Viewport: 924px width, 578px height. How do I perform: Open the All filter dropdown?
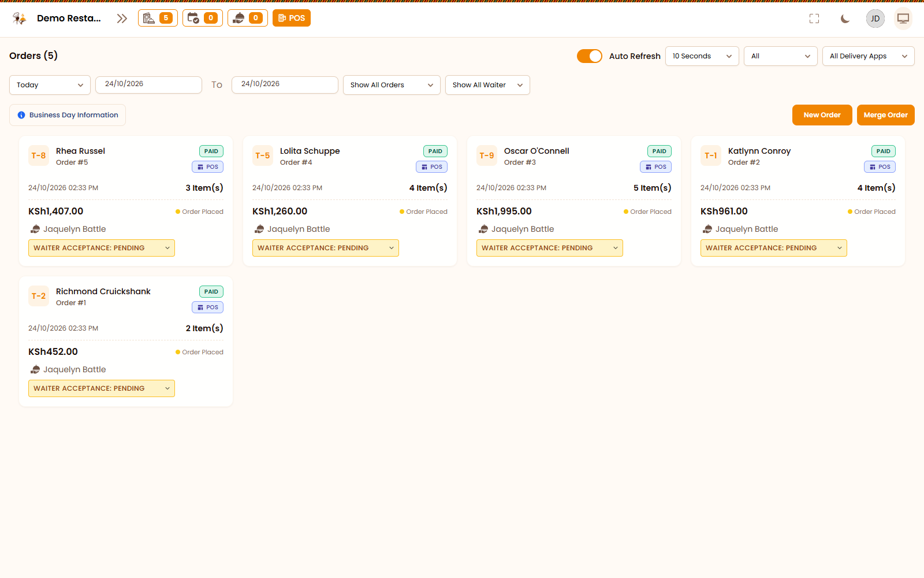[781, 56]
